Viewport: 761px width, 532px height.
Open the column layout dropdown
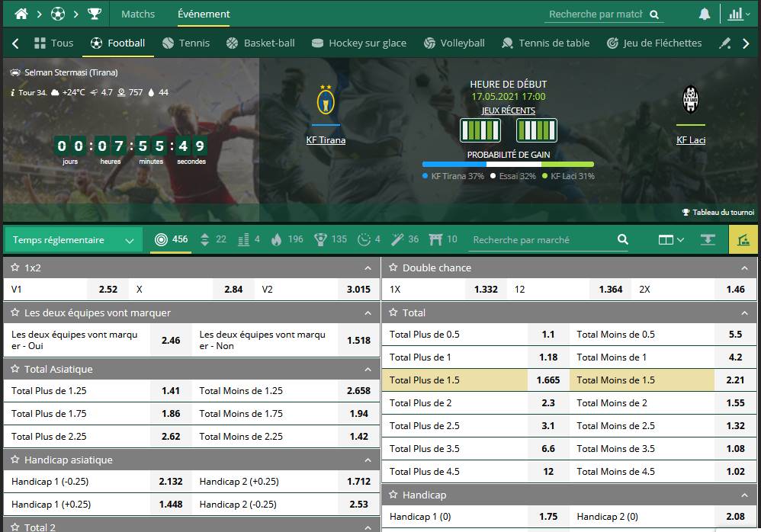[x=671, y=239]
